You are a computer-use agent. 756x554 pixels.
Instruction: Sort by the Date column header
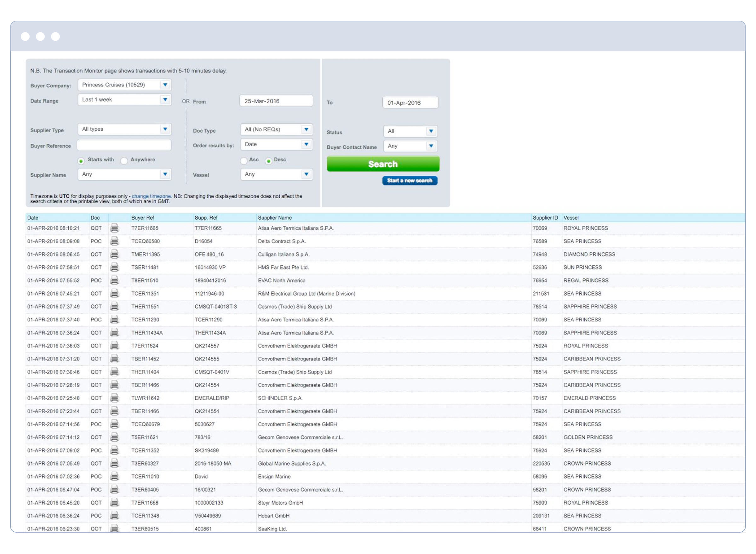tap(32, 217)
